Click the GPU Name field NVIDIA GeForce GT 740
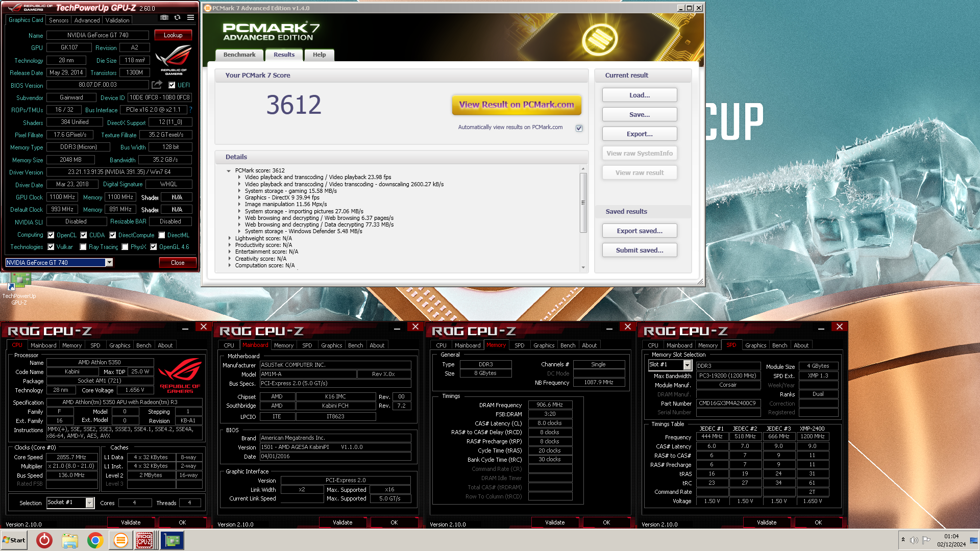The width and height of the screenshot is (980, 551). 98,35
